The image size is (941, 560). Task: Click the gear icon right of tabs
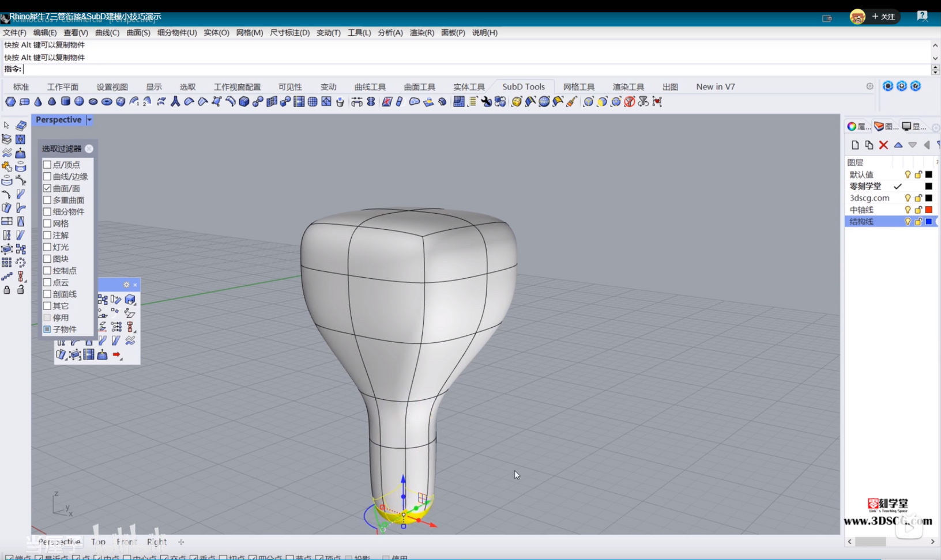pos(870,86)
